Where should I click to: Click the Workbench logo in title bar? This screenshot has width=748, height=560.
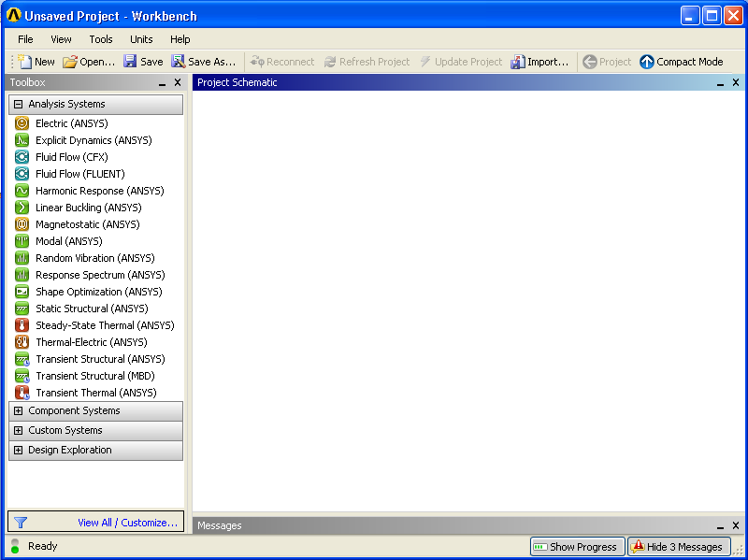click(x=14, y=15)
